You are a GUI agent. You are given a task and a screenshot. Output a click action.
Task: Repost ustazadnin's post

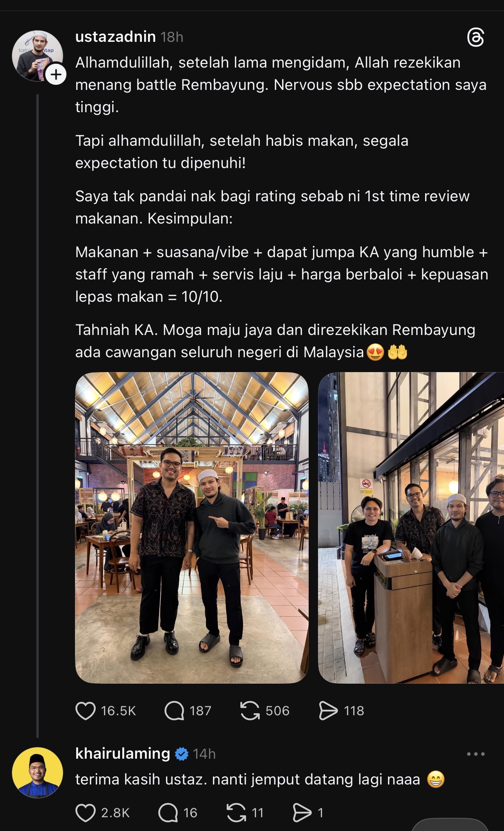250,711
